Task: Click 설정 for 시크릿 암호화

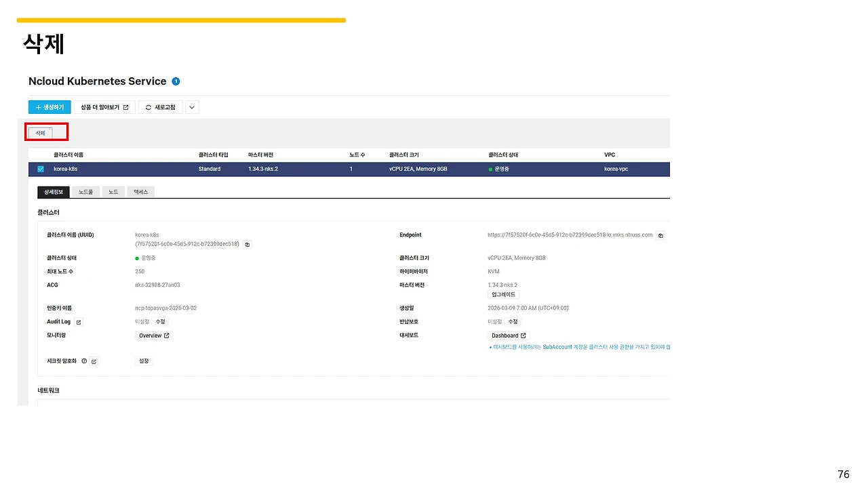Action: point(144,361)
